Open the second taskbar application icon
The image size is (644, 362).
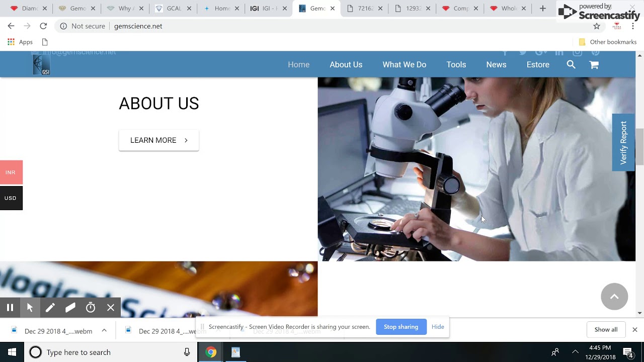[235, 352]
